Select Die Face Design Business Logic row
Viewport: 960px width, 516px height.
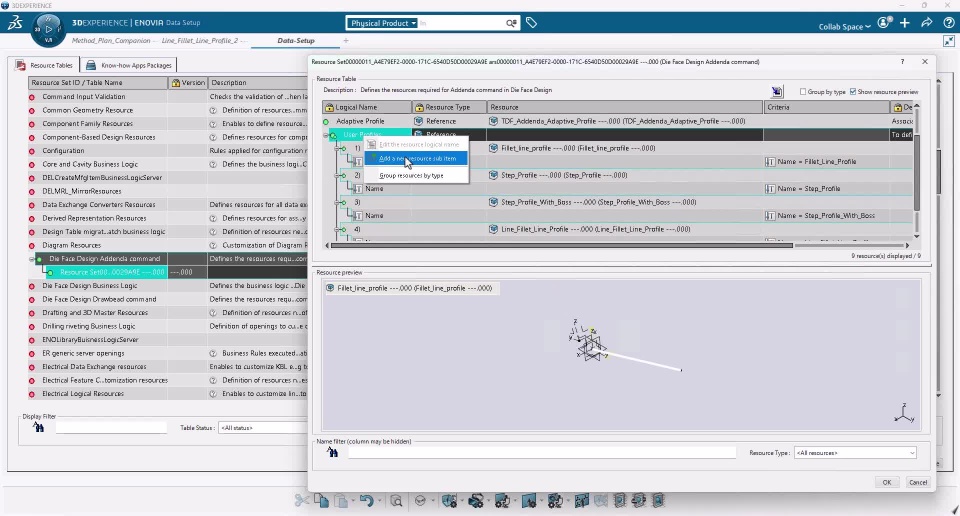pyautogui.click(x=168, y=286)
